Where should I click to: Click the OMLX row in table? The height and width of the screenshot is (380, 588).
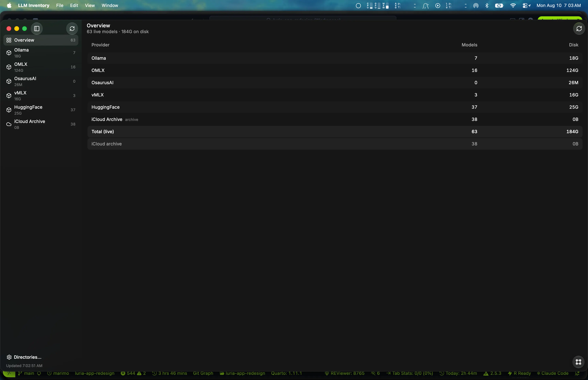335,70
